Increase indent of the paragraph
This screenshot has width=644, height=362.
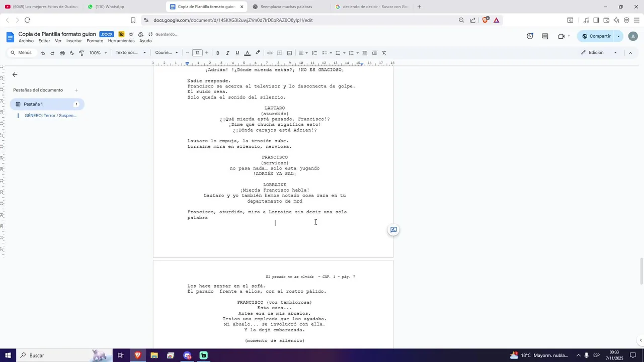click(x=374, y=53)
